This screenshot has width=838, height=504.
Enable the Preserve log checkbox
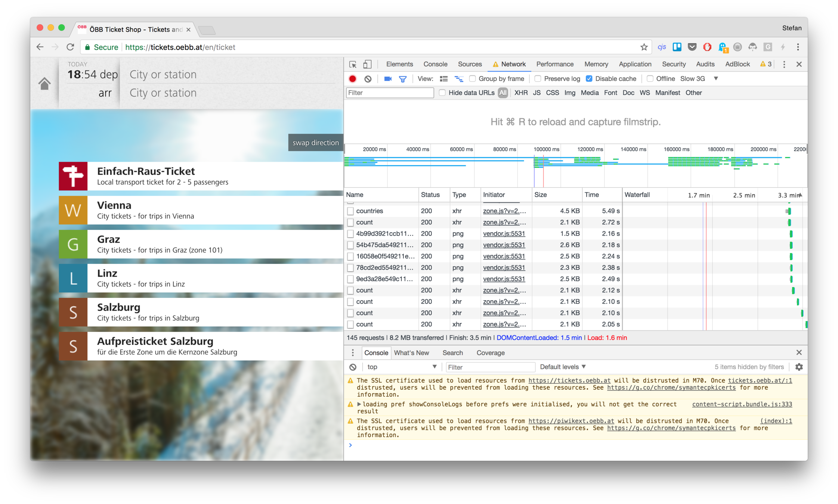(x=538, y=79)
